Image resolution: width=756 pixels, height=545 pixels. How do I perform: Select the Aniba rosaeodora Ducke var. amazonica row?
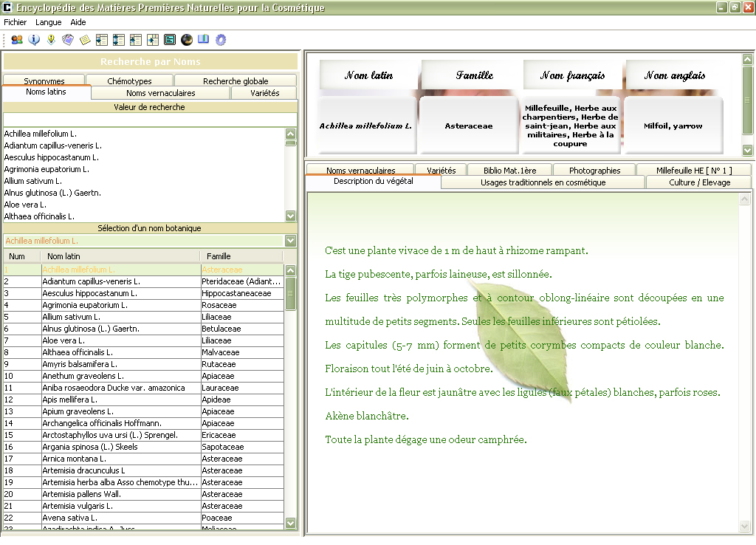[x=143, y=388]
